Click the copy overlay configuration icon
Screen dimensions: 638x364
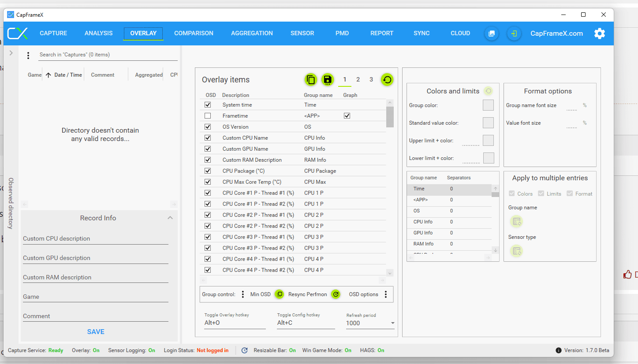coord(311,80)
